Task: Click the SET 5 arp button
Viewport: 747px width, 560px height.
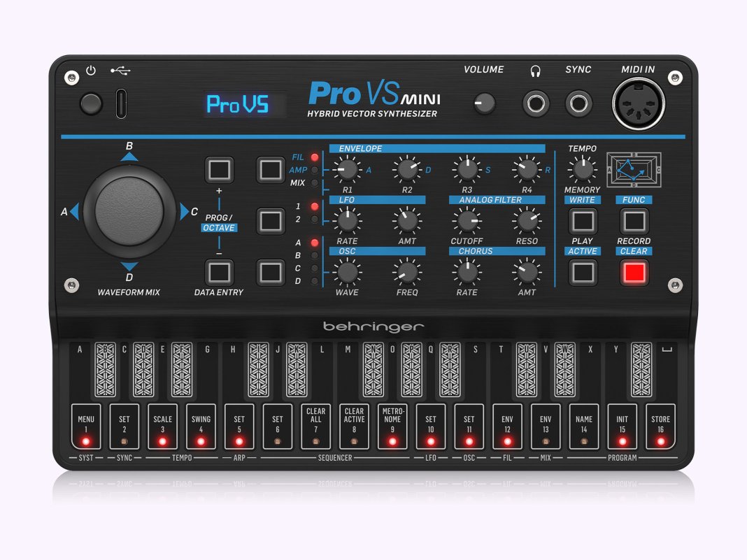Action: coord(239,426)
